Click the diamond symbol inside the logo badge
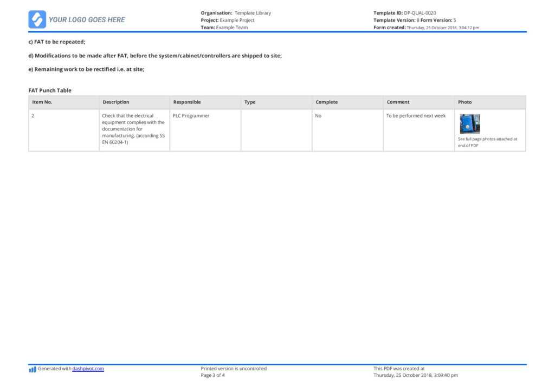The width and height of the screenshot is (555, 392). [36, 19]
